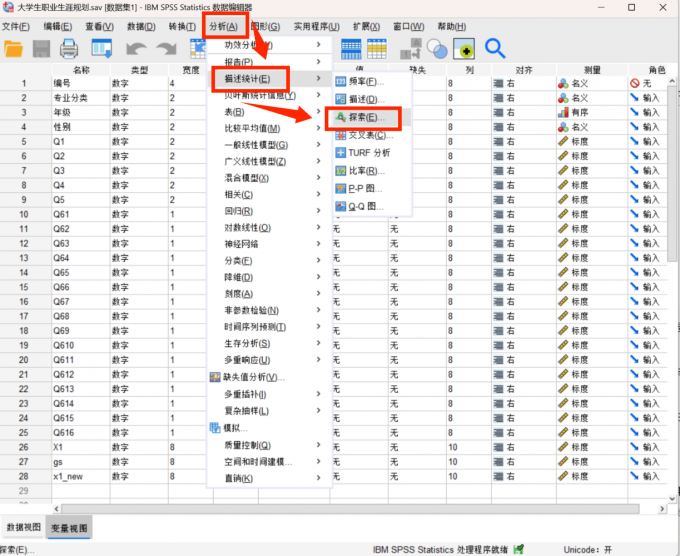This screenshot has width=680, height=556.
Task: Click the 标度 measure cell for x1_new
Action: (x=592, y=476)
